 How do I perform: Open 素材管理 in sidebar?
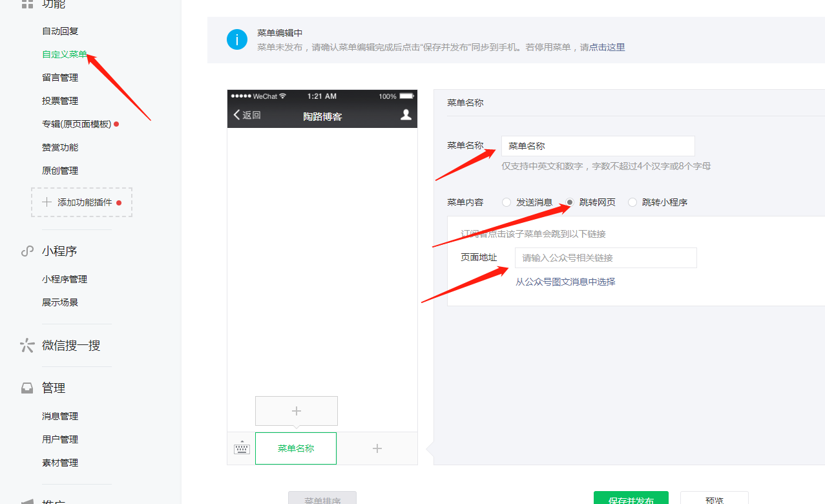(60, 463)
